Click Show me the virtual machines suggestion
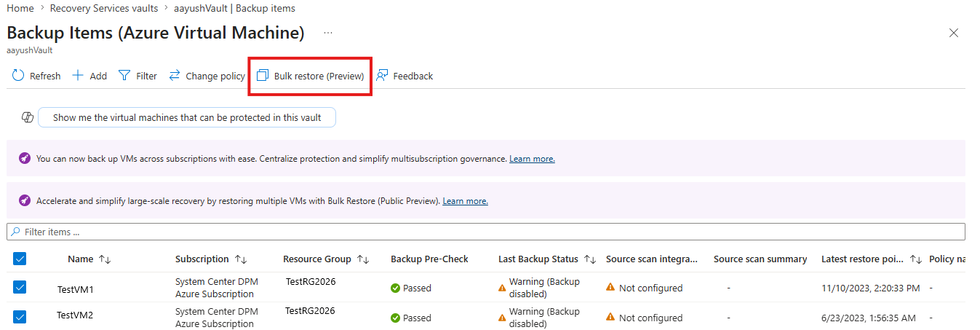Screen dimensions: 980x330 tap(187, 117)
